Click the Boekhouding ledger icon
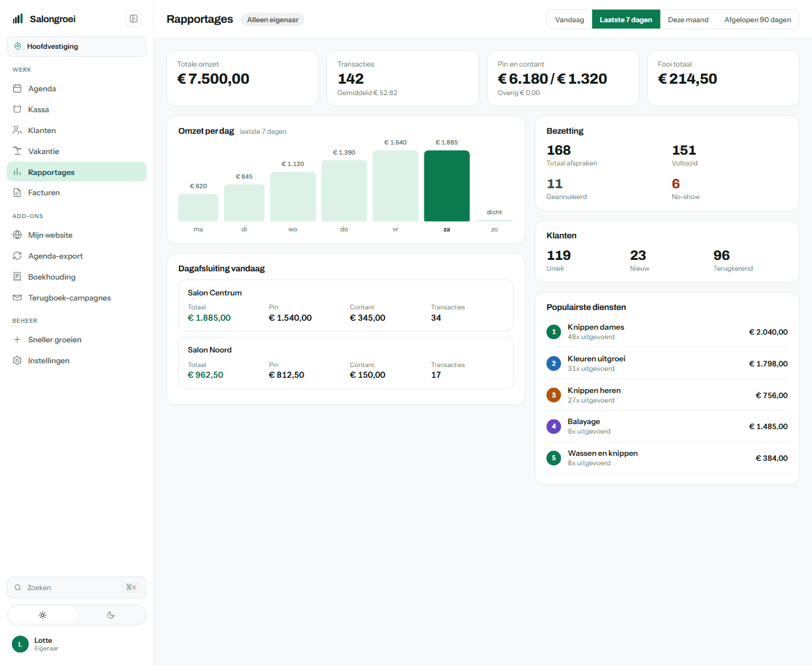The width and height of the screenshot is (812, 665). pyautogui.click(x=17, y=277)
